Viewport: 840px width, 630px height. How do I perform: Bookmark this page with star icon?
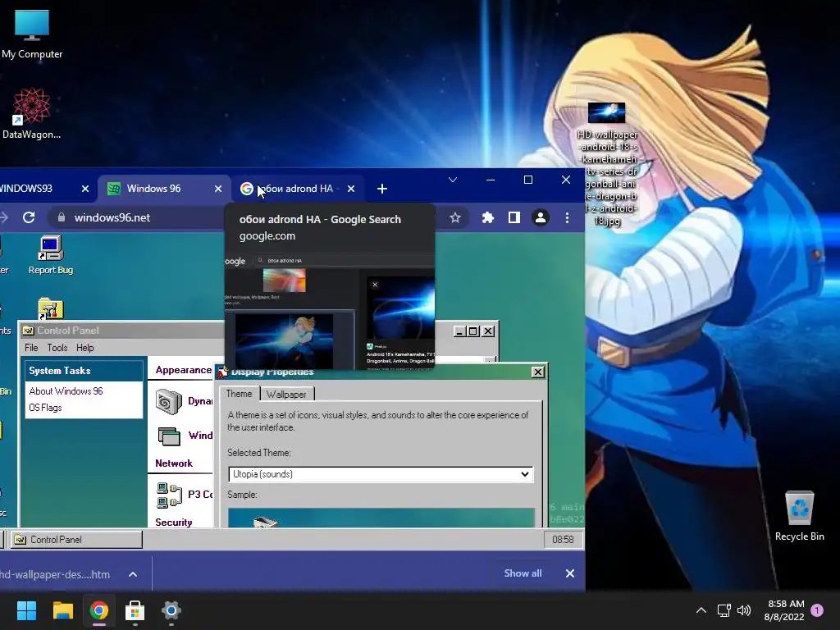[454, 217]
